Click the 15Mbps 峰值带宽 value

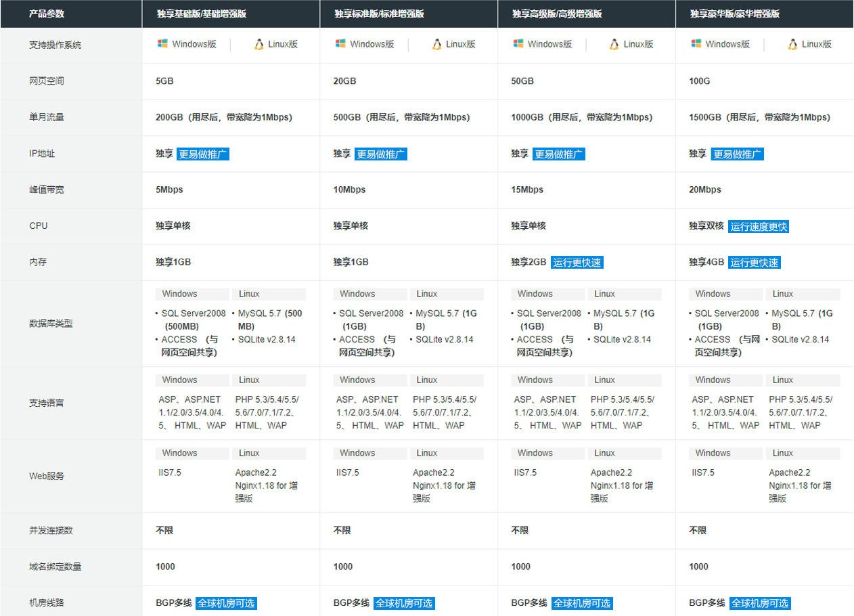click(x=528, y=190)
